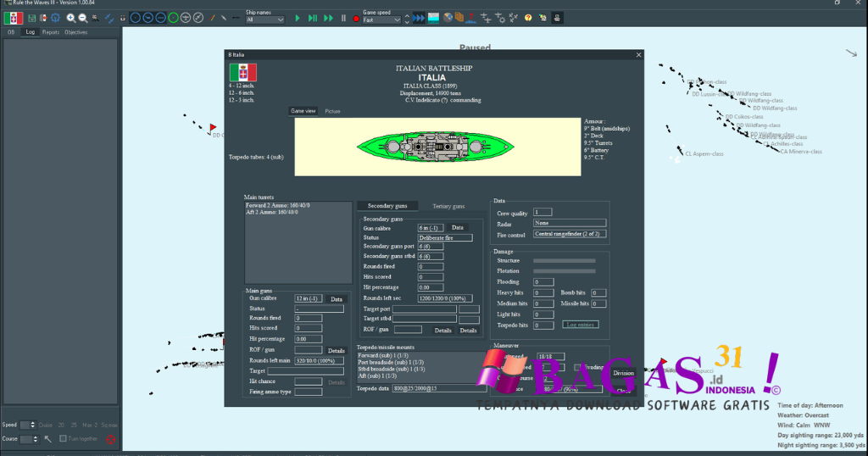The image size is (868, 456).
Task: Open the Game speed dropdown
Action: pos(382,20)
